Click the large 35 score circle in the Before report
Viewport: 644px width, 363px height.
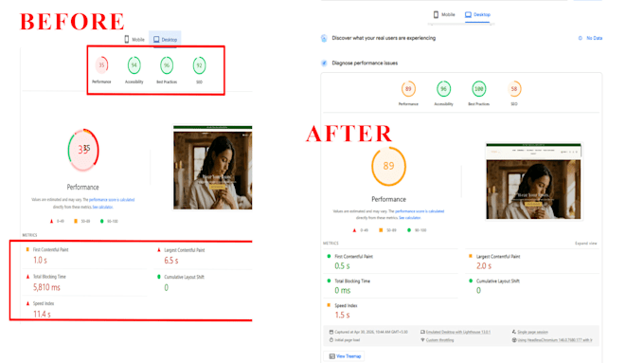pos(83,150)
